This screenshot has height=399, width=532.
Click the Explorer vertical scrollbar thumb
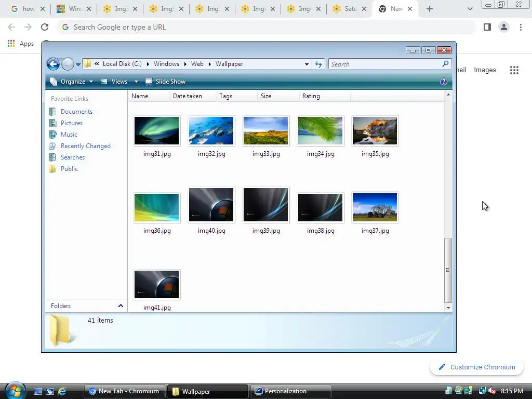point(448,270)
